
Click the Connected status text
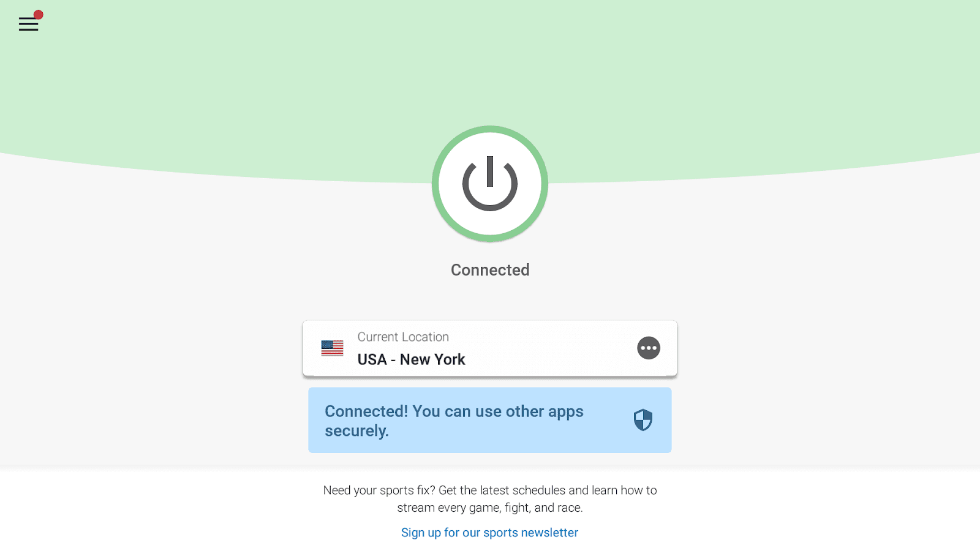click(490, 270)
